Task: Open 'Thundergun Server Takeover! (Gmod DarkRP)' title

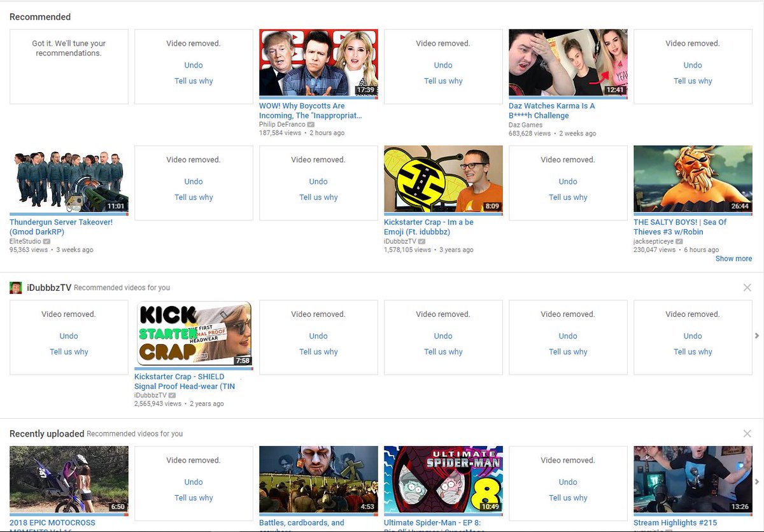Action: coord(61,227)
